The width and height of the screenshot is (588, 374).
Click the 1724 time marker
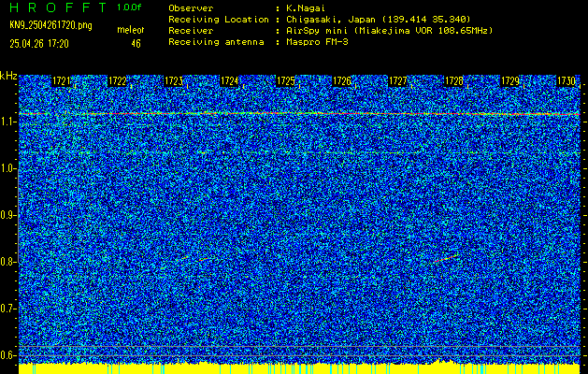click(x=230, y=81)
